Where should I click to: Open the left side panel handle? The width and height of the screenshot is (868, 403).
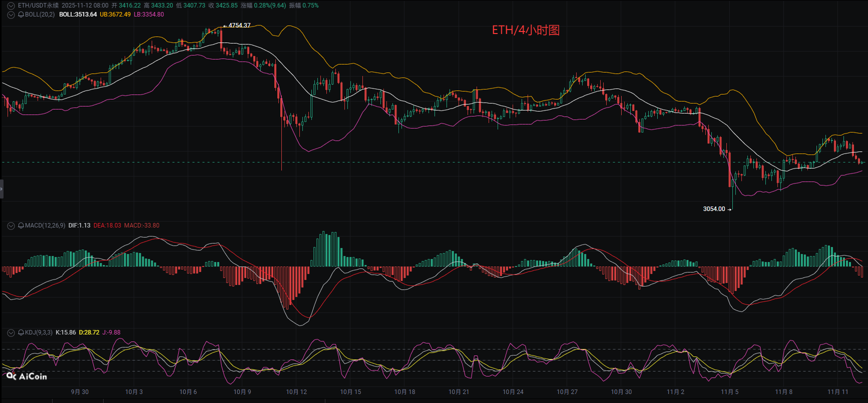pyautogui.click(x=2, y=189)
